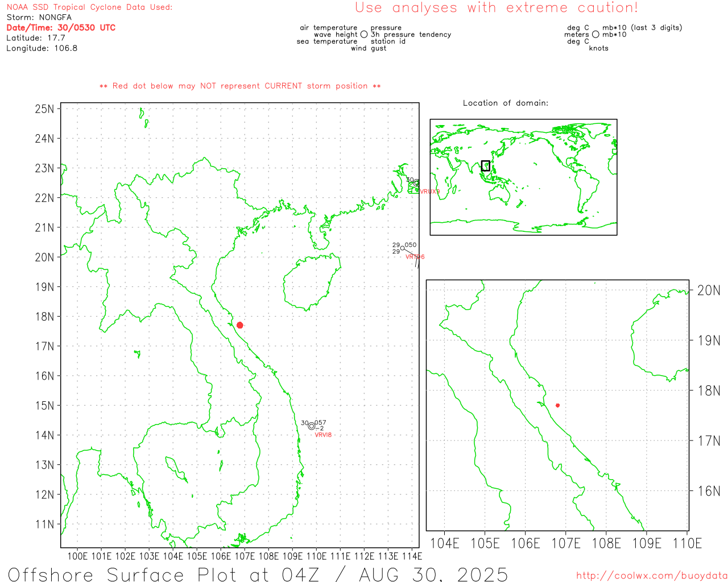Viewport: 728px width, 582px height.
Task: Click 'Use analyses with extreme caution!' warning
Action: [497, 8]
